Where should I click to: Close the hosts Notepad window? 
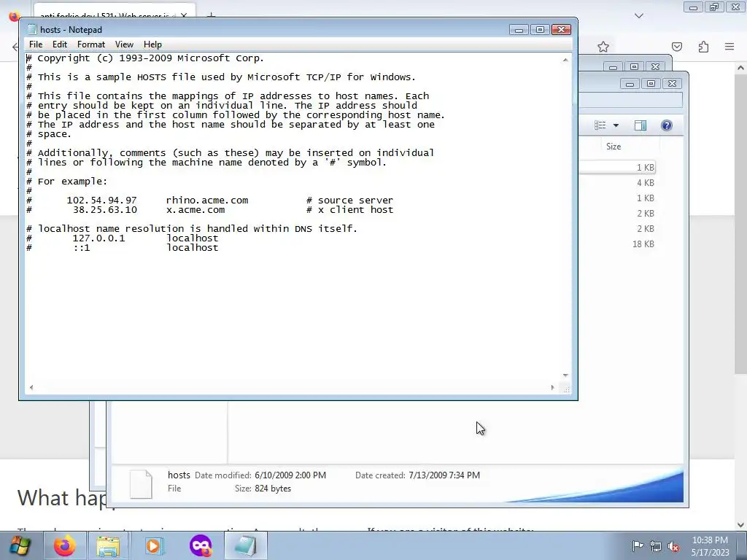coord(561,30)
